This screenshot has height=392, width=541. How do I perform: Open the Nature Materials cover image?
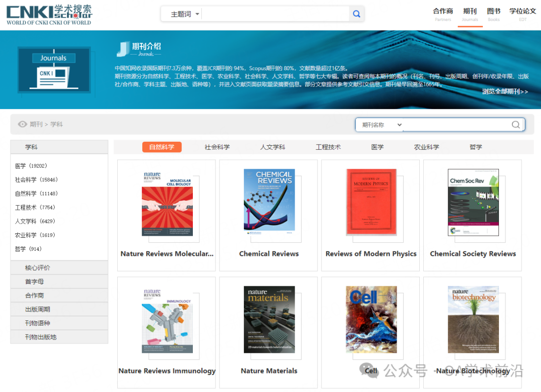[269, 319]
